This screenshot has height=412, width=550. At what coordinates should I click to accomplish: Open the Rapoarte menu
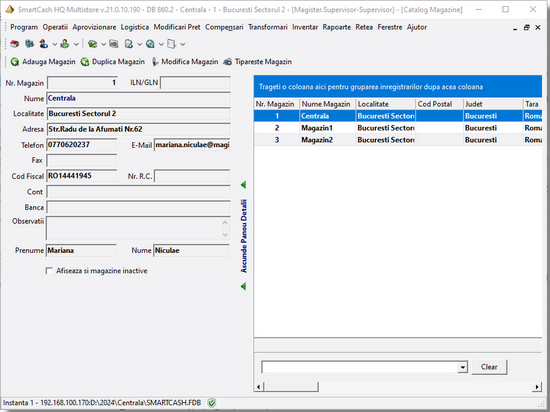(x=337, y=27)
